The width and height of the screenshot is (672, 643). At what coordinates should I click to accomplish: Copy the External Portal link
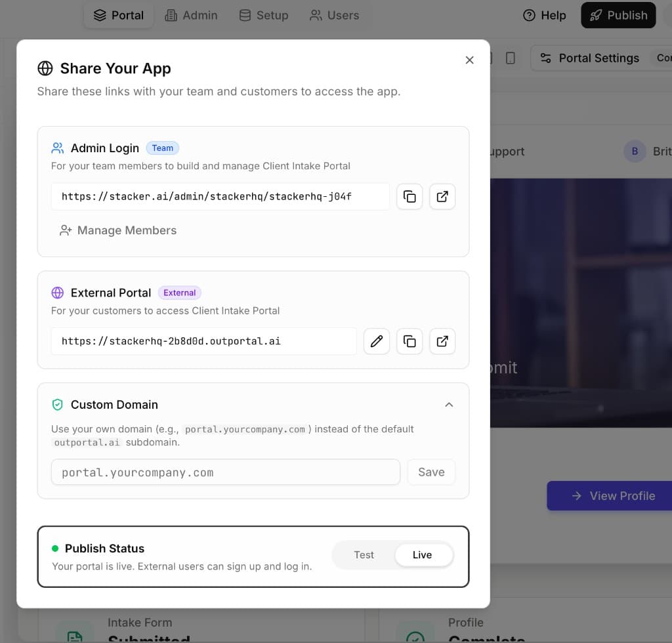pos(409,341)
